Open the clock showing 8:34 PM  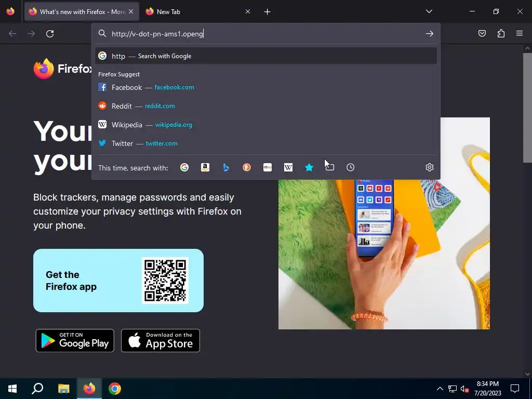tap(487, 389)
